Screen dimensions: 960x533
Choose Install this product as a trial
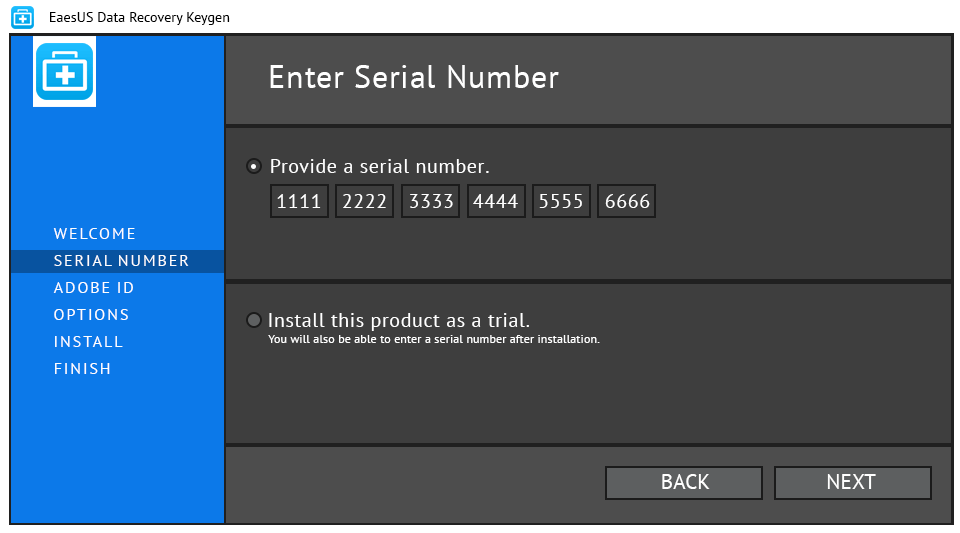pos(254,320)
